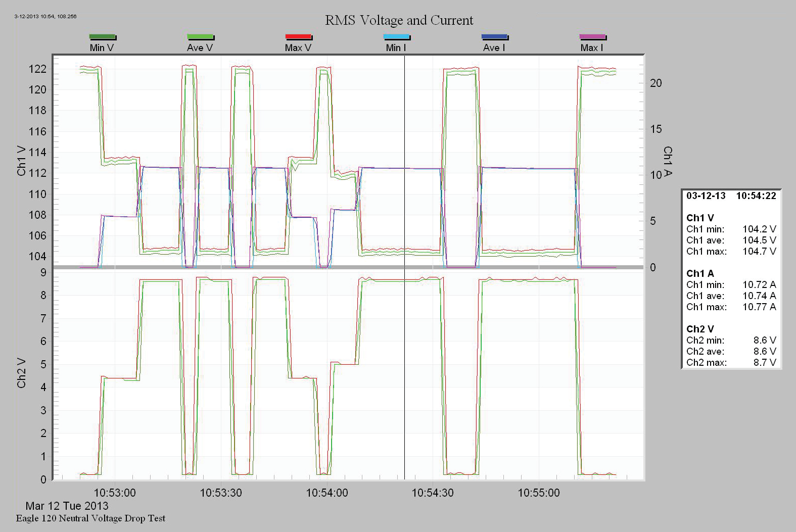Click the 'Ch1 A' right axis label
Image resolution: width=796 pixels, height=532 pixels.
[x=668, y=162]
